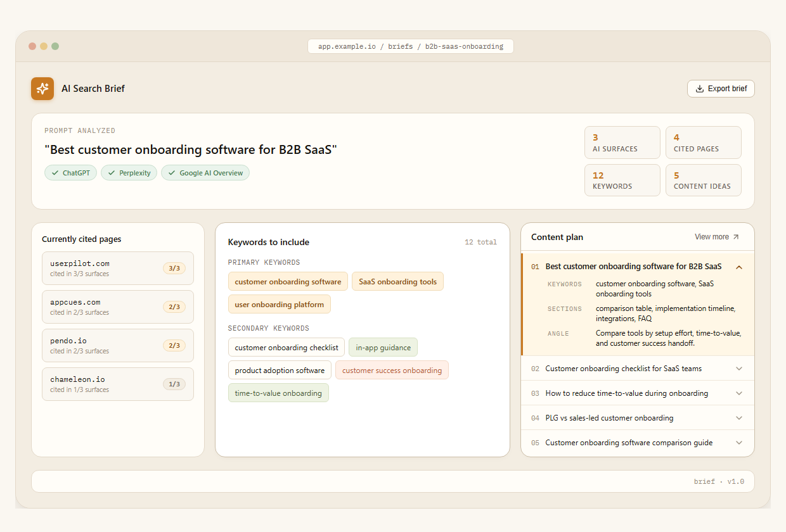Open View more in Content plan
786x532 pixels.
pos(717,237)
